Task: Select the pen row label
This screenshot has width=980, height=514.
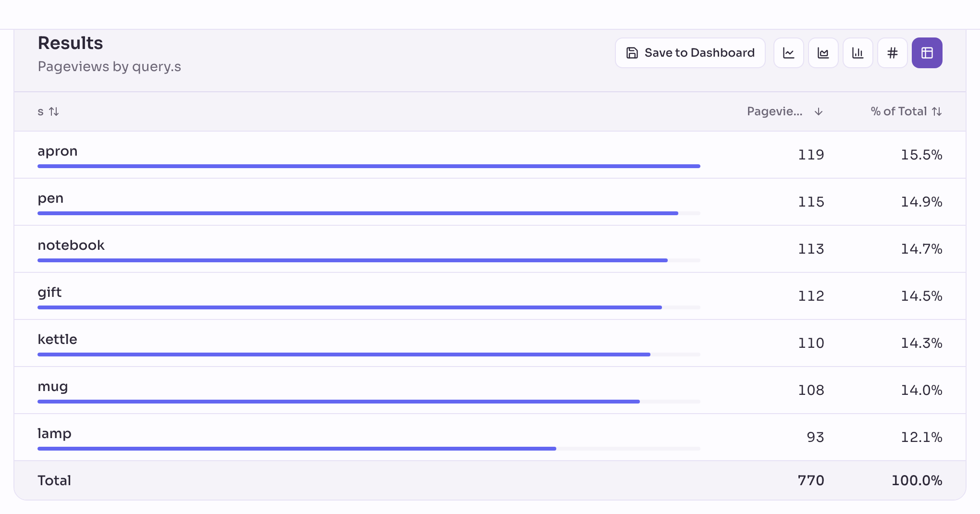Action: (x=50, y=198)
